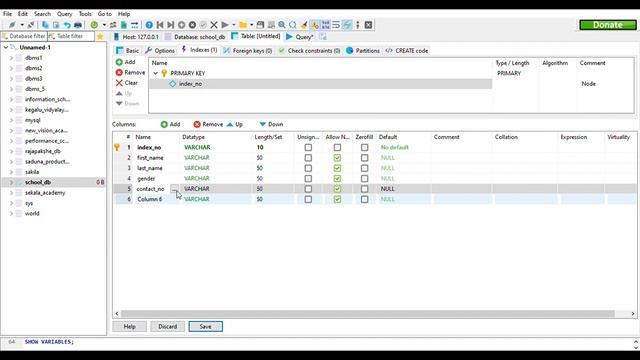Add a new column with Columns Add

170,124
